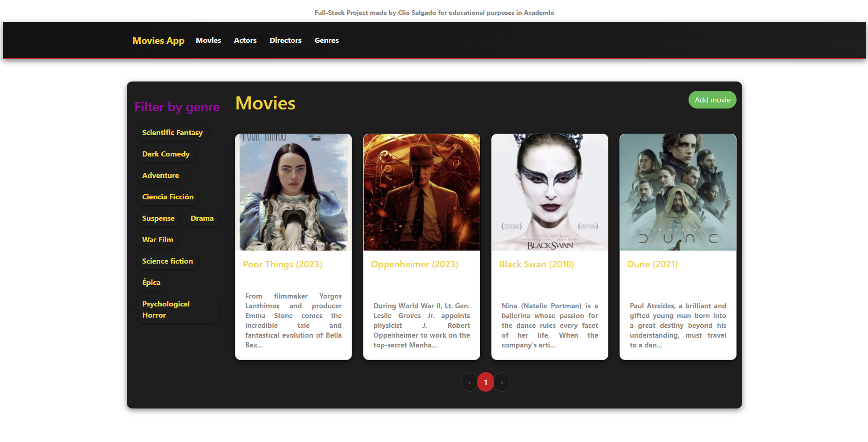Open the Poor Things poster image

(293, 192)
